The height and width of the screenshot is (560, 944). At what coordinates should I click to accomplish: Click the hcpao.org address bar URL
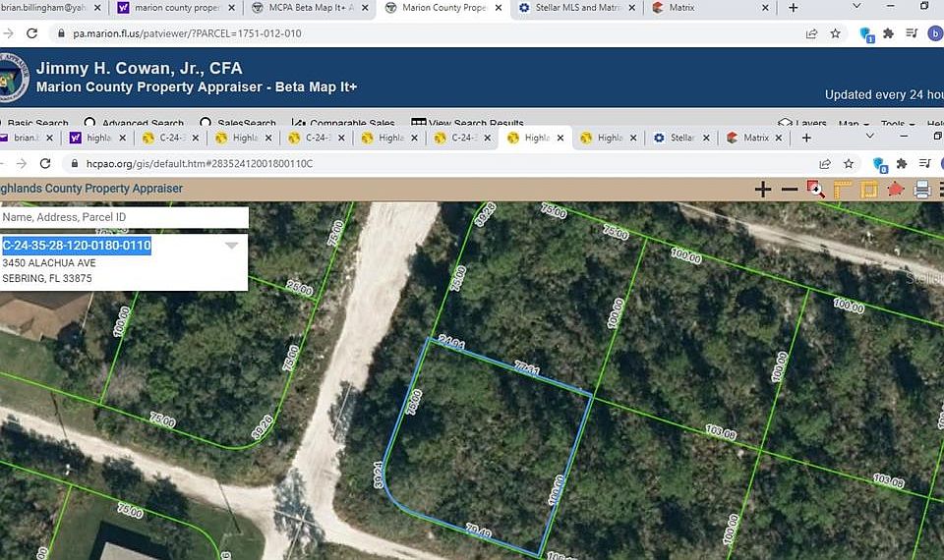coord(200,164)
